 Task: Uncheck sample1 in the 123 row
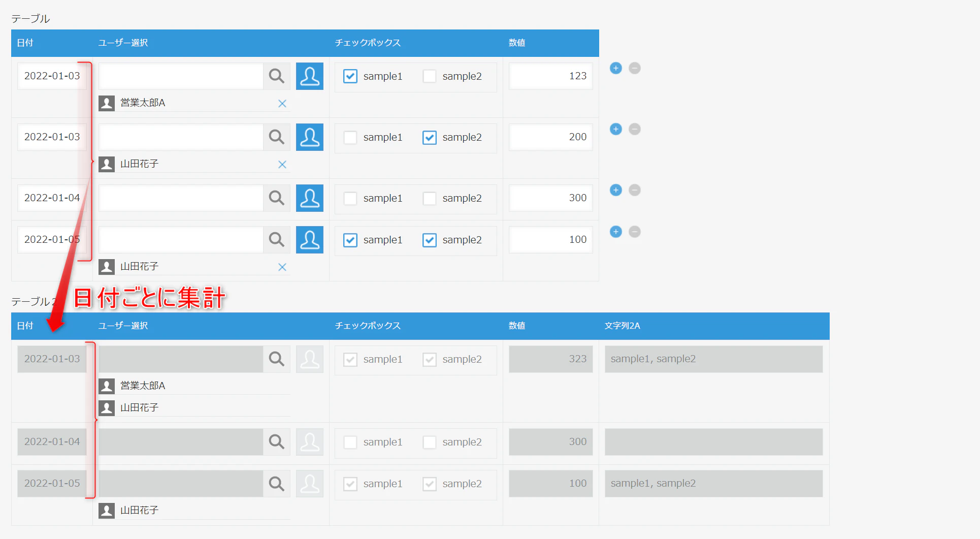point(350,76)
